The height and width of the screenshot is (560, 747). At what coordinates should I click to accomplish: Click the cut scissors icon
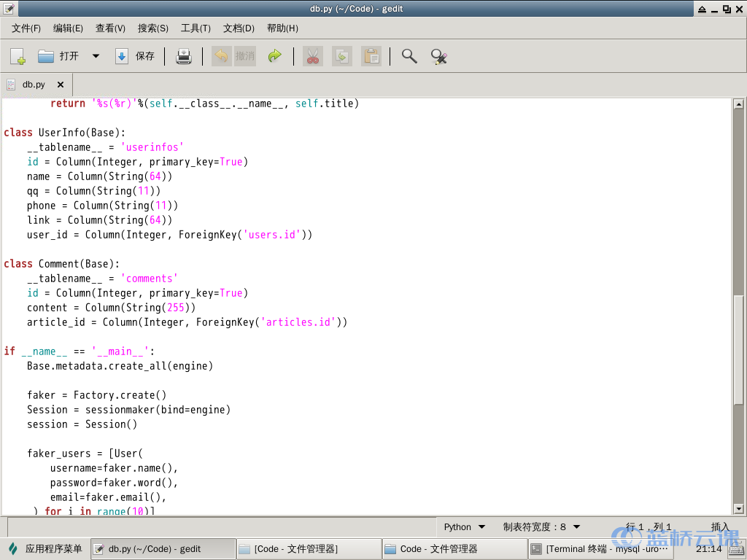point(313,56)
